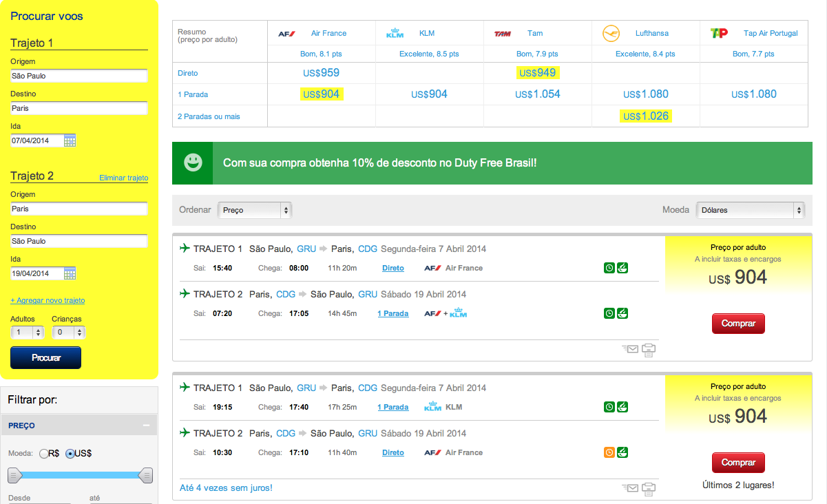This screenshot has height=504, width=827.
Task: Click print icon on first flight result
Action: [648, 350]
